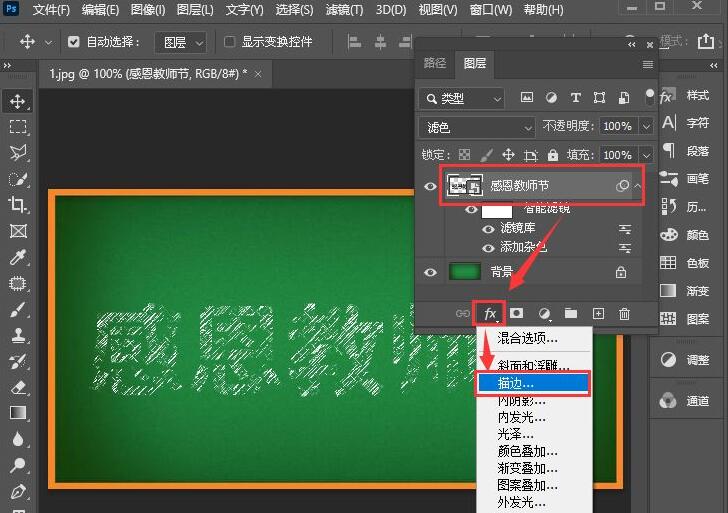Open the 填充 slider dropdown arrow
Viewport: 728px width, 513px height.
point(646,155)
